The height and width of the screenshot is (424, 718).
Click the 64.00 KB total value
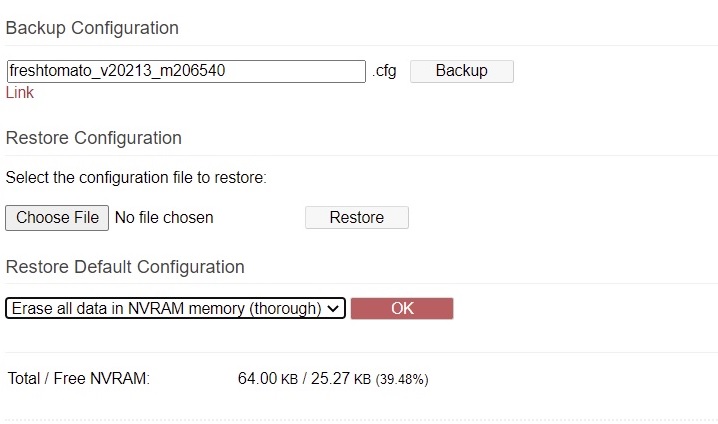point(268,379)
